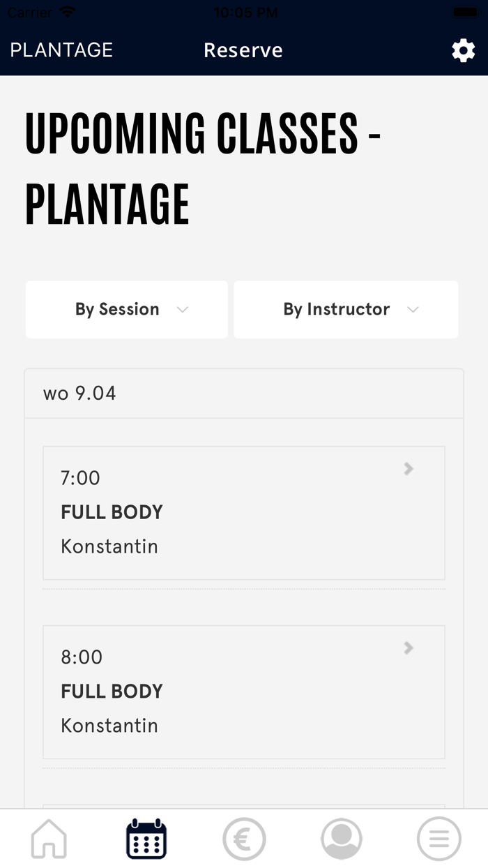Tap chevron arrow on 8:00 class

[x=409, y=648]
